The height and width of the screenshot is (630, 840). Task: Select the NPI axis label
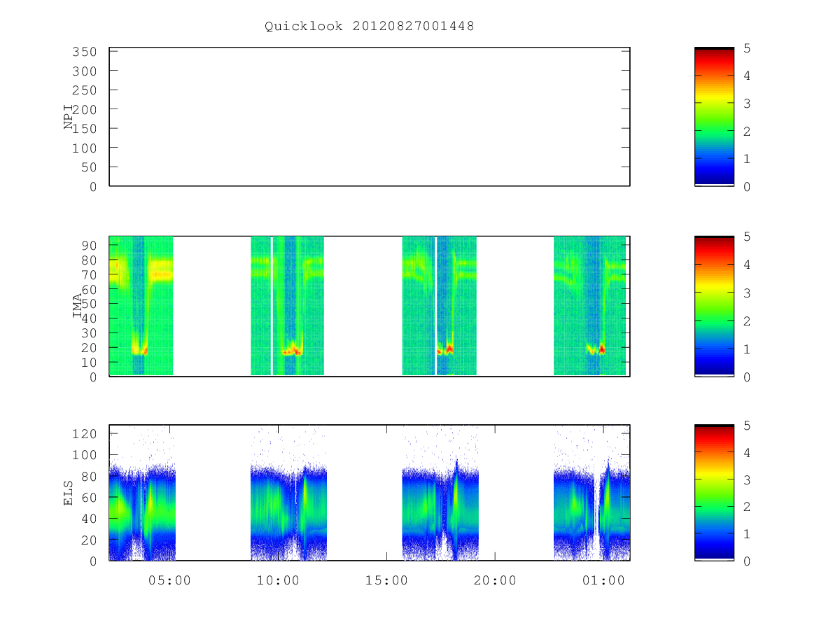click(69, 117)
